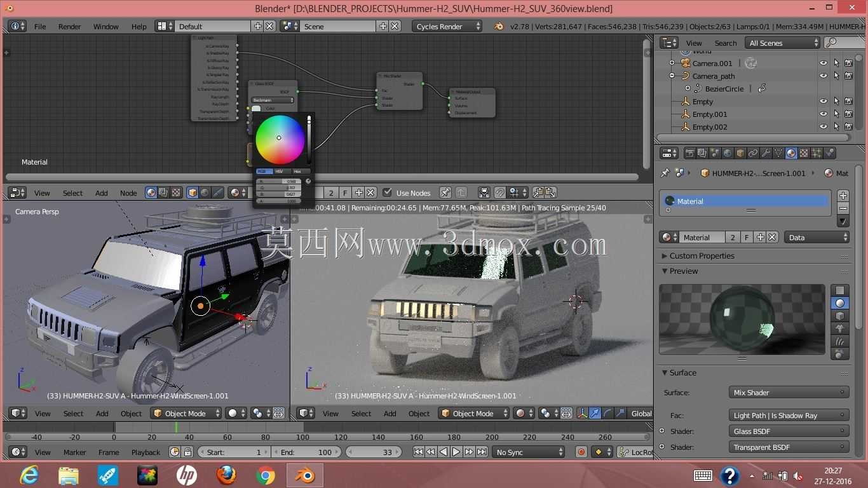Select sphere preview shape icon
Viewport: 868px width, 488px height.
point(839,303)
